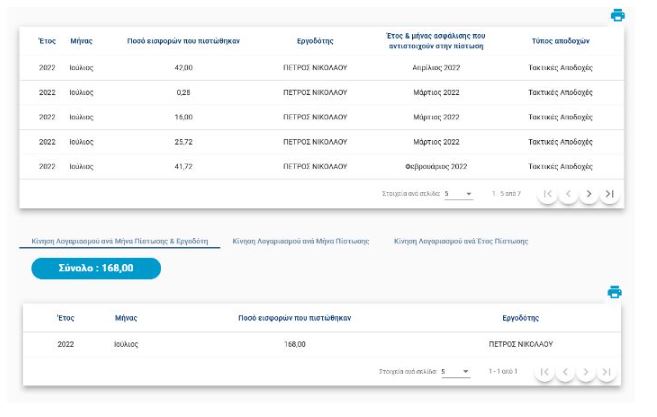The height and width of the screenshot is (417, 657).
Task: Open items-per-page dropdown of the bottom table
Action: [x=455, y=372]
